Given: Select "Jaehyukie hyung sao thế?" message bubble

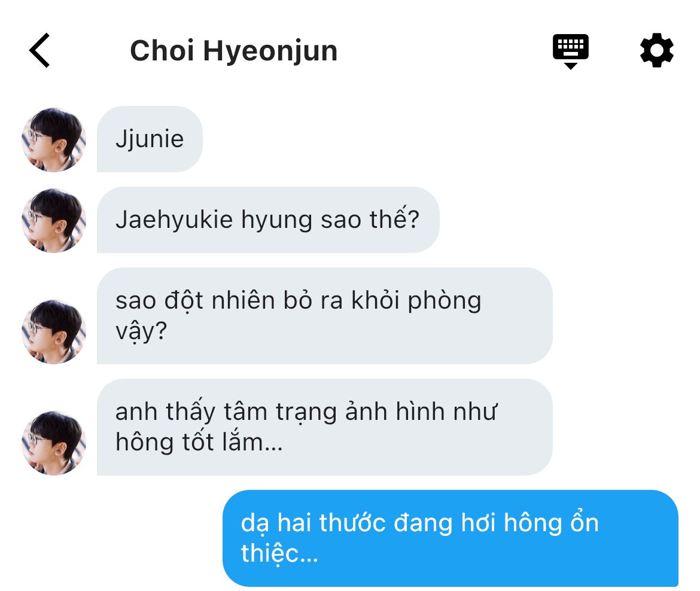Looking at the screenshot, I should pyautogui.click(x=268, y=220).
